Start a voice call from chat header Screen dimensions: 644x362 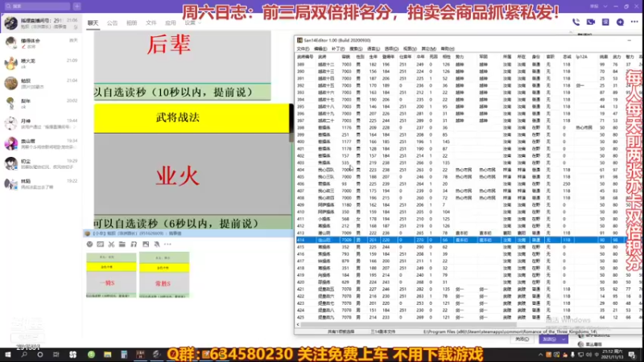point(576,23)
